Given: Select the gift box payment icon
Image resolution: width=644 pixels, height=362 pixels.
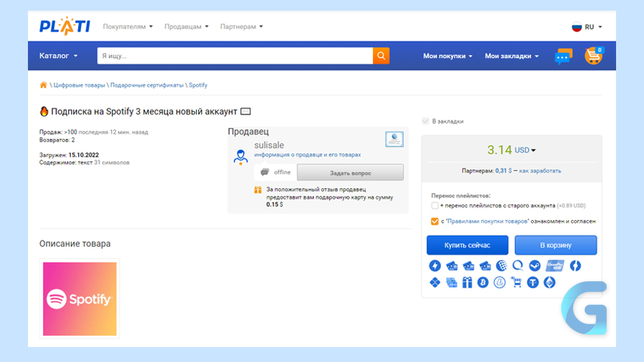Looking at the screenshot, I should (x=467, y=283).
